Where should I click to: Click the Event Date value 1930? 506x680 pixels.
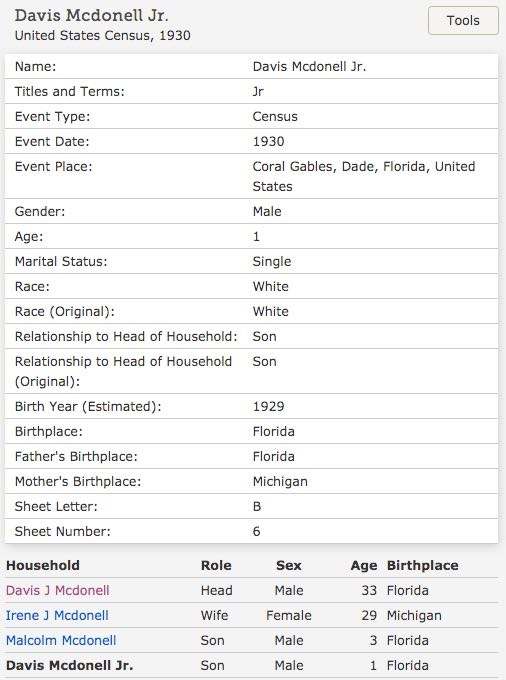(x=268, y=141)
